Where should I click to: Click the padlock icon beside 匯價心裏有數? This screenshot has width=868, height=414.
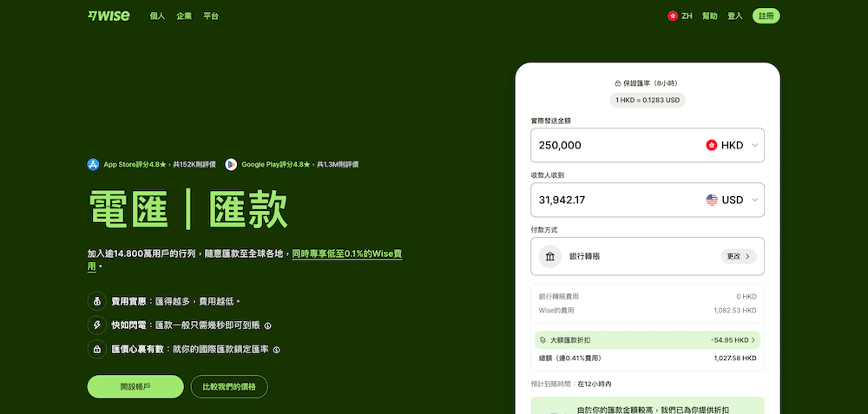point(97,349)
